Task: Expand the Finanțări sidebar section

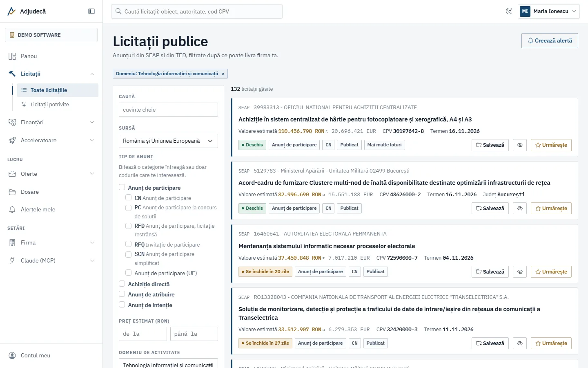Action: [x=51, y=122]
